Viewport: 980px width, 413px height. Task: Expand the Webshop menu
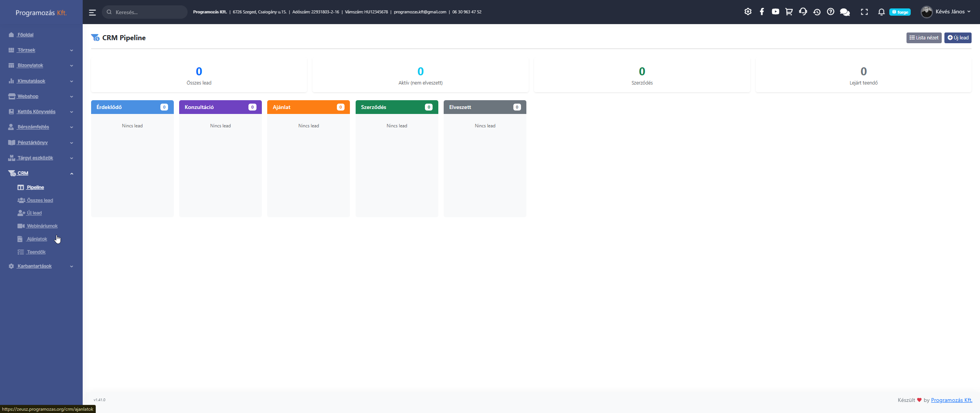[x=41, y=96]
